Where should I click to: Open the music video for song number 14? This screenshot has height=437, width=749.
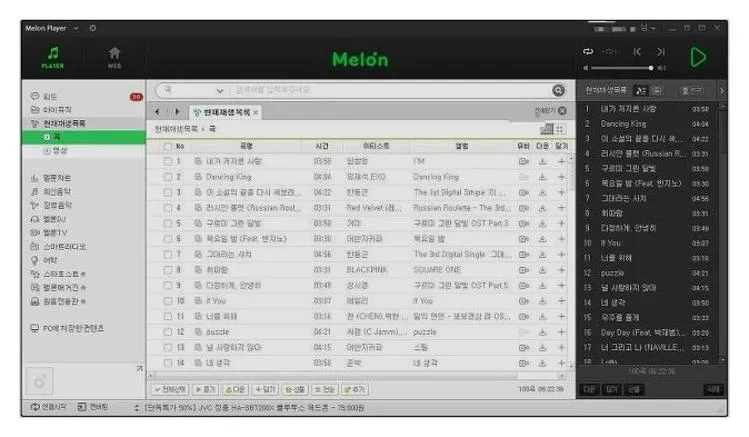524,363
